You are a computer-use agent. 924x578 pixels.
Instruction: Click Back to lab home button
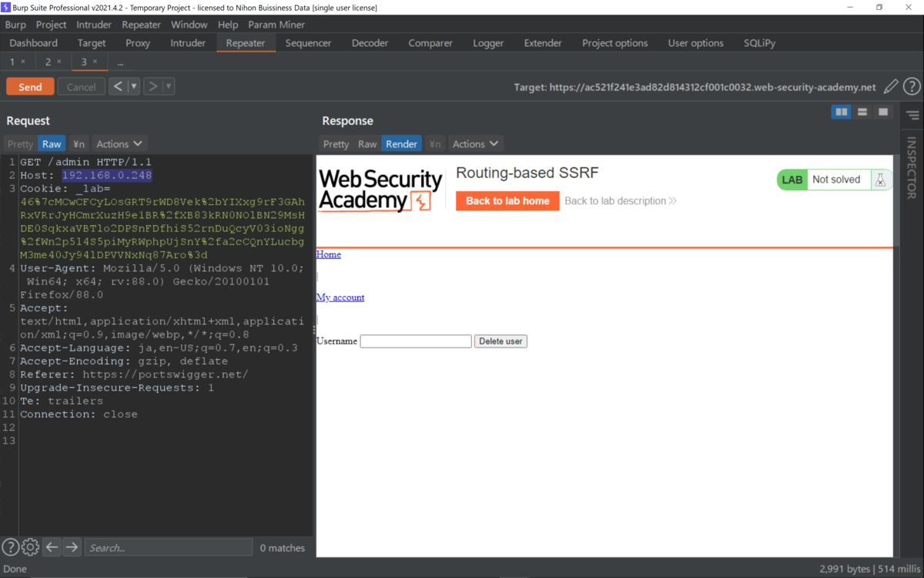507,200
